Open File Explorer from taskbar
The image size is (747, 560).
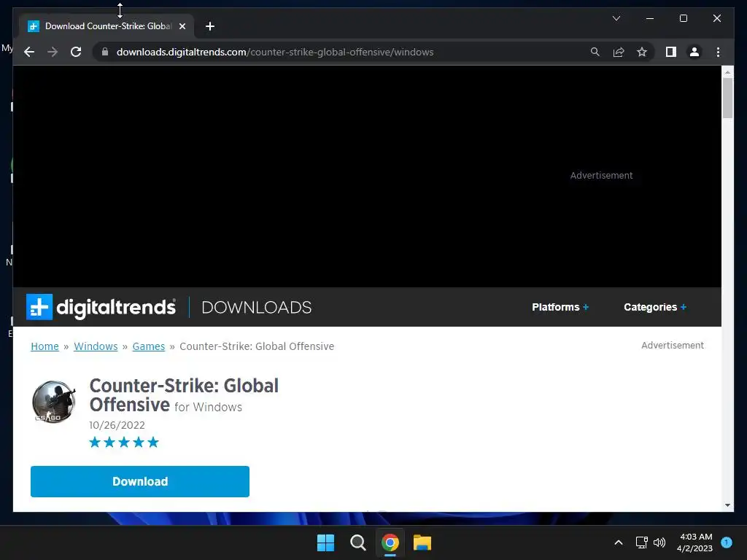coord(422,542)
